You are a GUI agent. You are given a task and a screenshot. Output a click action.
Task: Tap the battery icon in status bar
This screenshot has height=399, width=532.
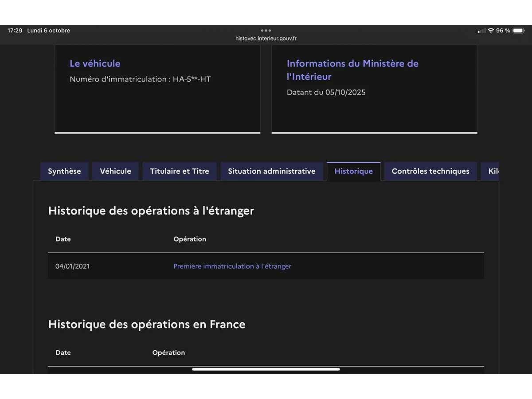tap(518, 31)
